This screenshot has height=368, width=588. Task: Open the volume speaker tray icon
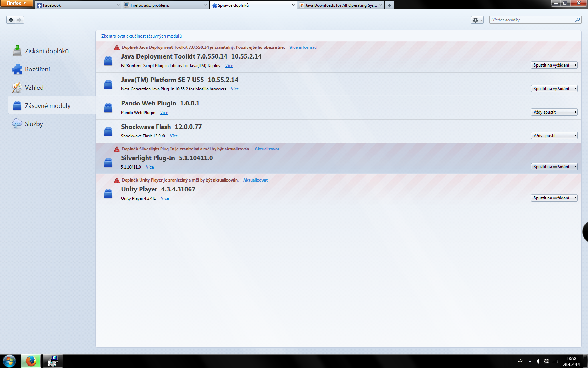coord(538,361)
